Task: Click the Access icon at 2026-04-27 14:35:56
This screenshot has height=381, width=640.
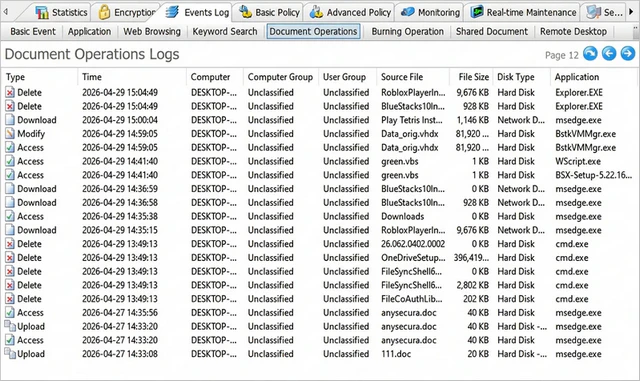Action: click(x=10, y=313)
